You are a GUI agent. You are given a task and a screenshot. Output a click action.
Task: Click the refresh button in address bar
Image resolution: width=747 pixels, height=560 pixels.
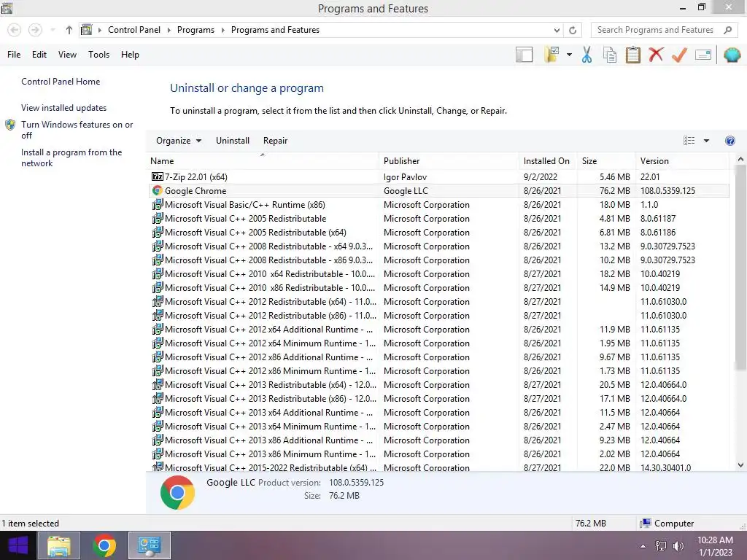coord(573,30)
